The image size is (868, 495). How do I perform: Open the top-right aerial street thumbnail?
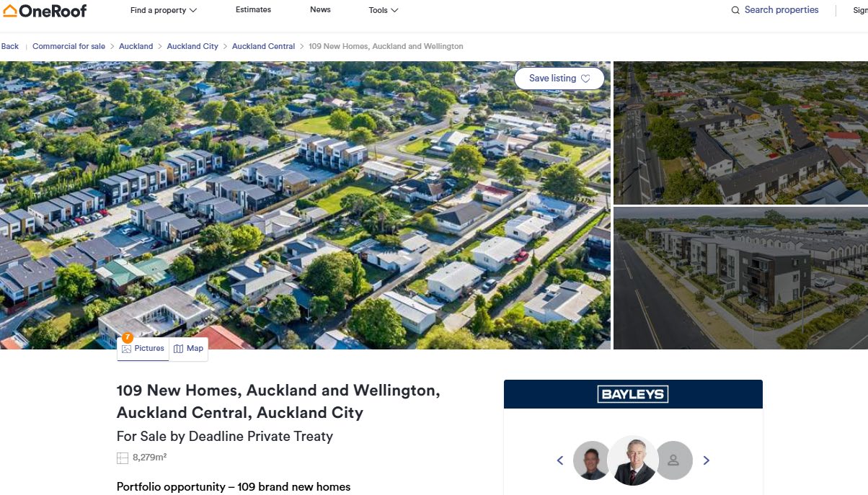pyautogui.click(x=740, y=133)
